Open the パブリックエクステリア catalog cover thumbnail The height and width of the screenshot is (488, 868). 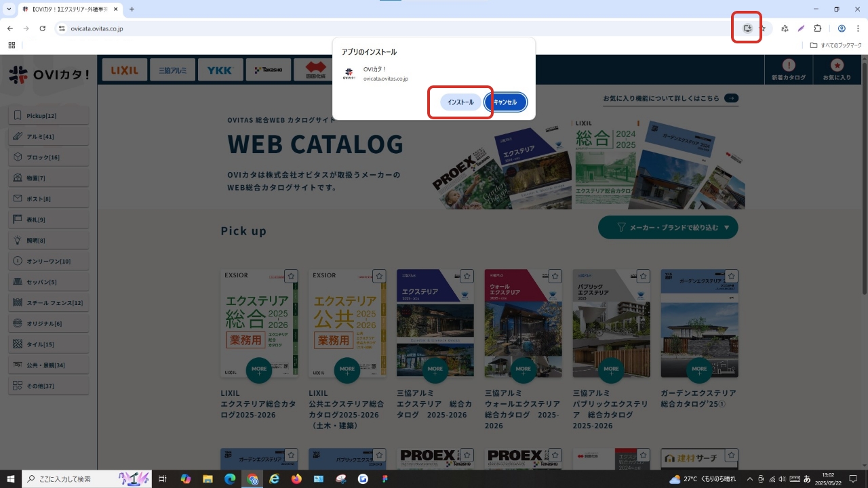point(612,323)
